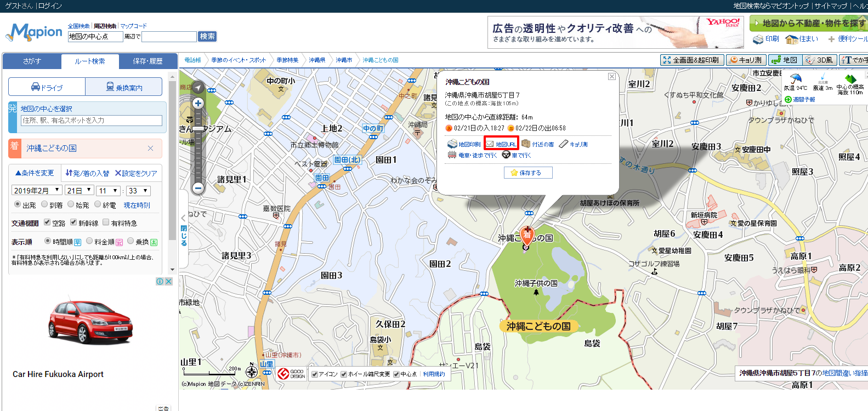Select the 到着 radio button
868x411 pixels.
click(44, 204)
